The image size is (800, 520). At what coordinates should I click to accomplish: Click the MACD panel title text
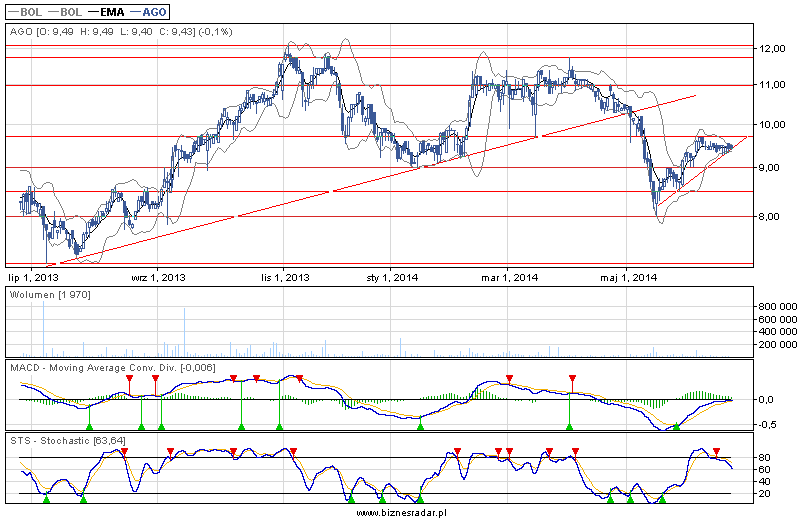pos(113,368)
